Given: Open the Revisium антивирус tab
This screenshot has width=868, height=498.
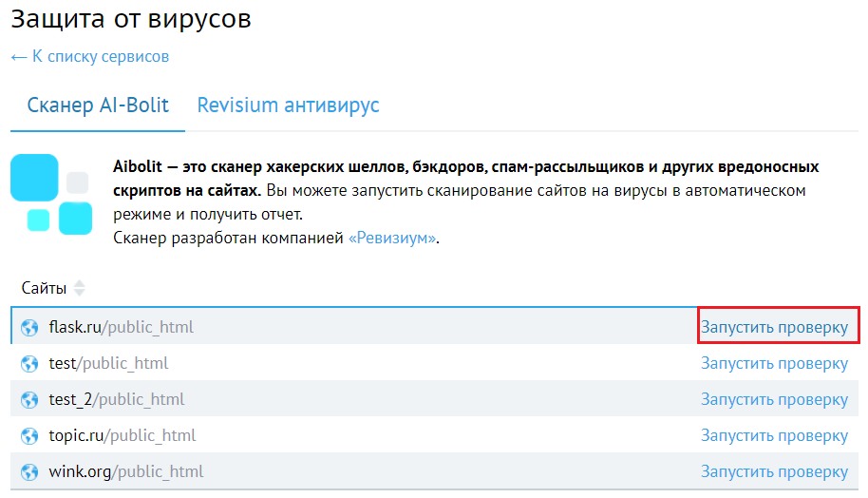Looking at the screenshot, I should pos(289,105).
